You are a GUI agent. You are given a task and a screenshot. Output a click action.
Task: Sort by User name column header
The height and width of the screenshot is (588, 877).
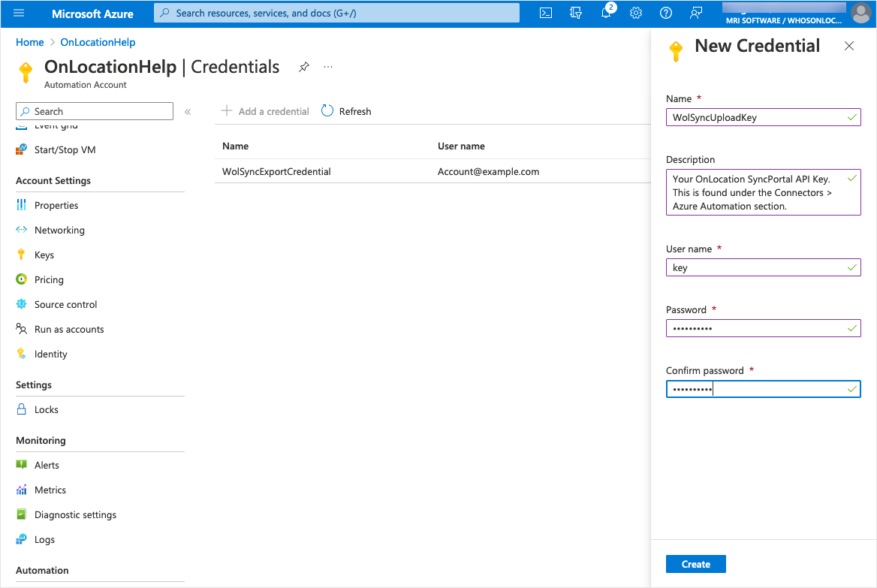tap(461, 146)
